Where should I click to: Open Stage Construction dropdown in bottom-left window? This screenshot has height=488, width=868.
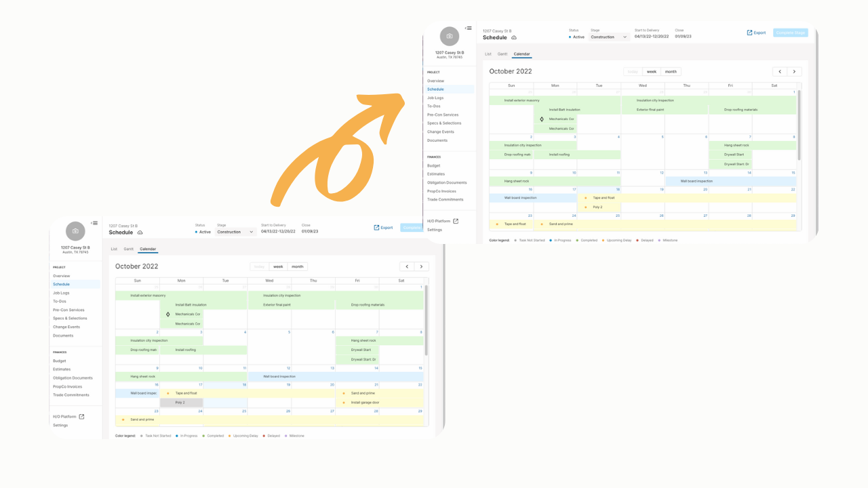235,232
